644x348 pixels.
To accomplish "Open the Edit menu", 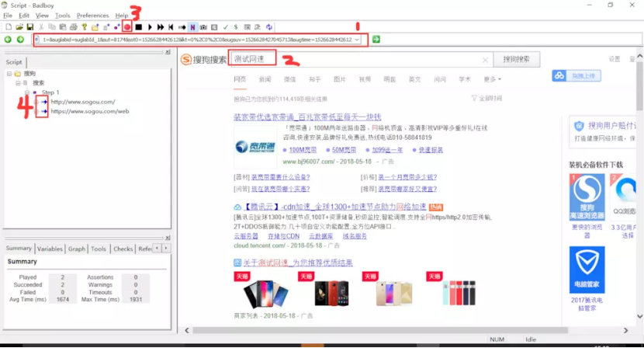I will 24,16.
